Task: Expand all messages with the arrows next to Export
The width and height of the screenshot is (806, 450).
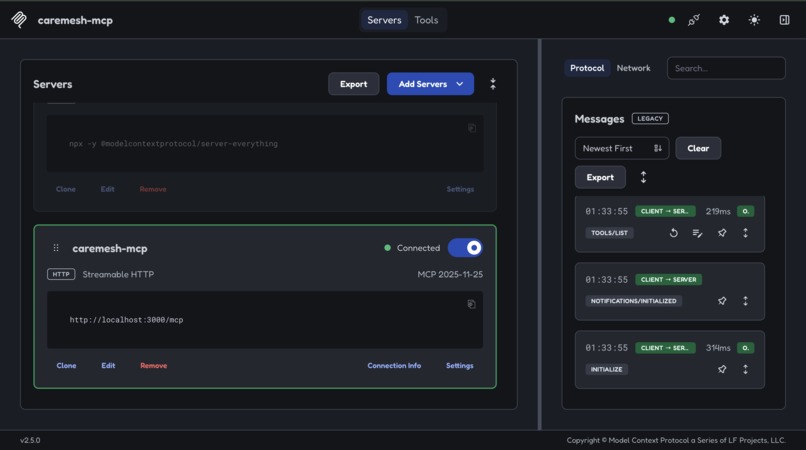Action: pos(643,177)
